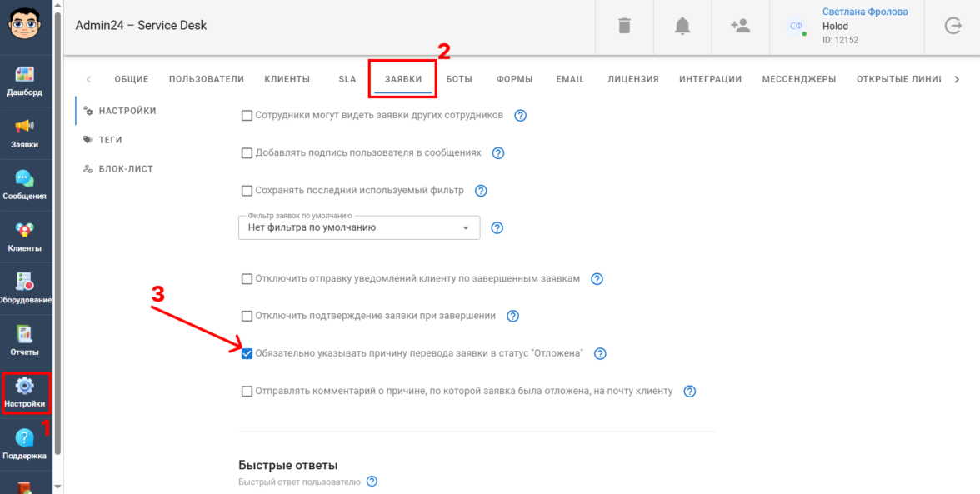Click the logout icon in header
This screenshot has height=494, width=980.
coord(952,26)
